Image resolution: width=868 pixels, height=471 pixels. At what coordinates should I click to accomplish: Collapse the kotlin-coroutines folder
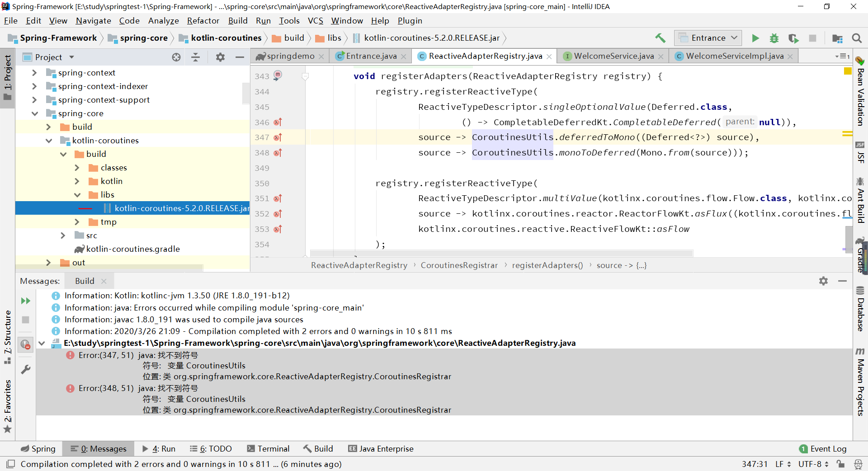click(48, 141)
